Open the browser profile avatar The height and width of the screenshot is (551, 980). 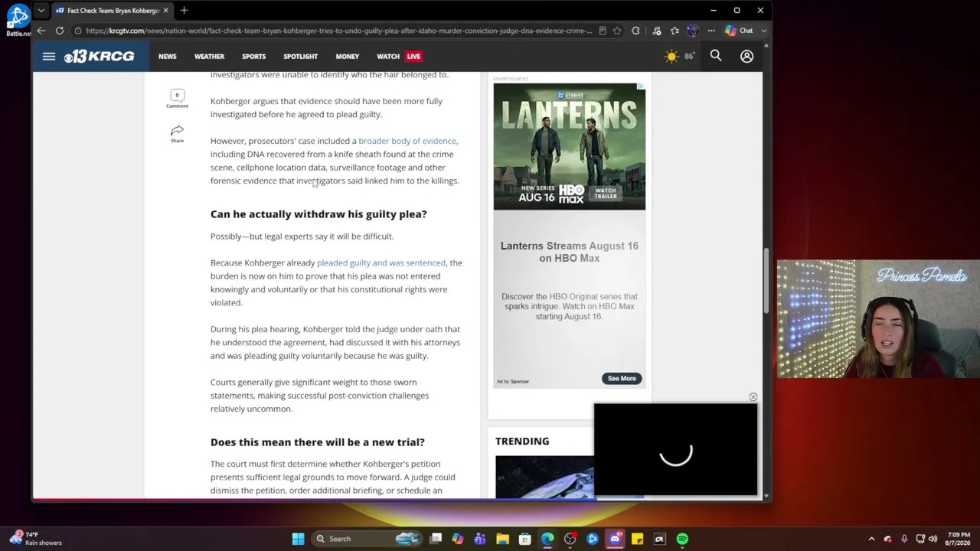pyautogui.click(x=693, y=31)
